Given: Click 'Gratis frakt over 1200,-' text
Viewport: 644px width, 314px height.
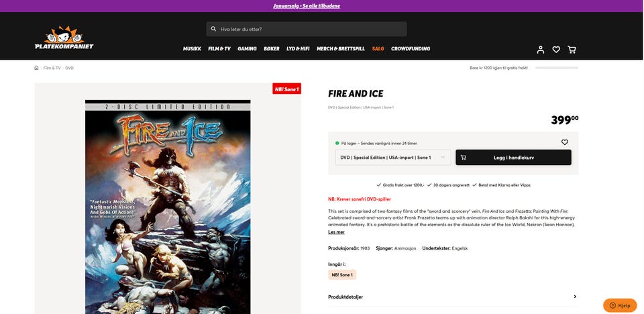Looking at the screenshot, I should pos(403,185).
